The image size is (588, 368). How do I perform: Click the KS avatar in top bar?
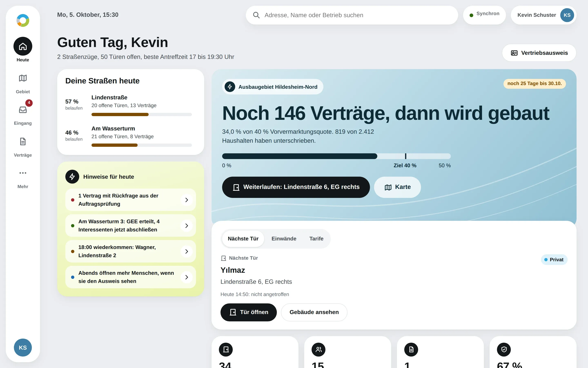pyautogui.click(x=567, y=15)
